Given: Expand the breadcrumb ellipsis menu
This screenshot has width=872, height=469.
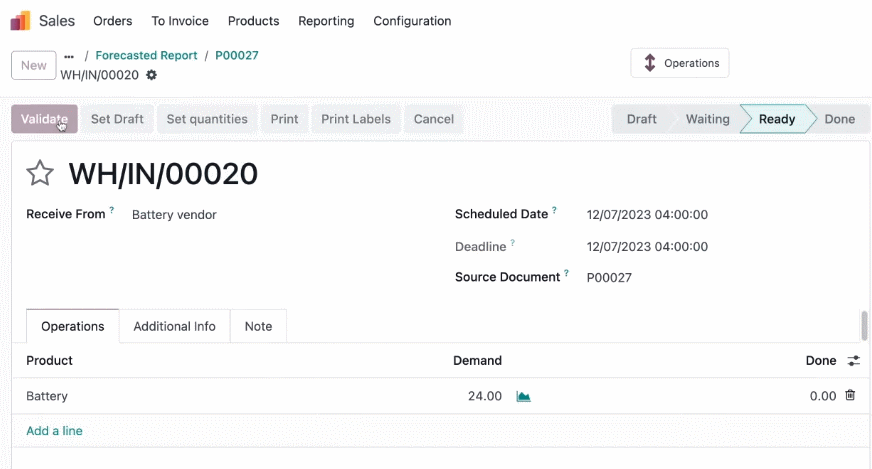Looking at the screenshot, I should tap(69, 56).
